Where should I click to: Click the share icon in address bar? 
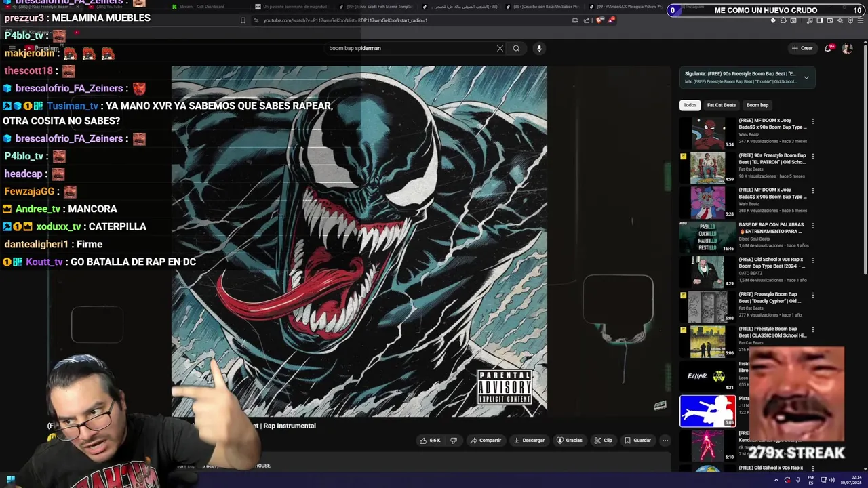pyautogui.click(x=587, y=20)
